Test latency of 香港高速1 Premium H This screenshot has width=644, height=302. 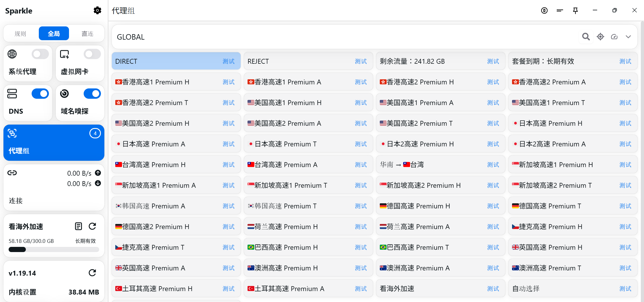click(x=228, y=82)
